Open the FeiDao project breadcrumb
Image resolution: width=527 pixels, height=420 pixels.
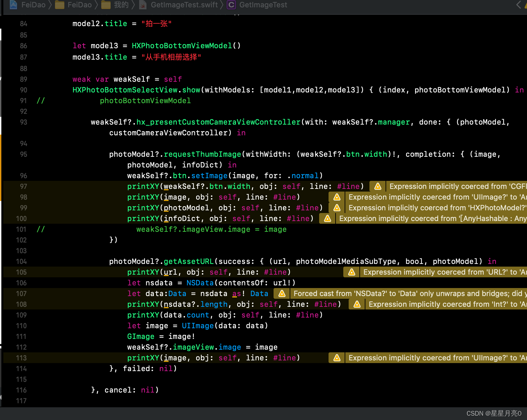pyautogui.click(x=27, y=5)
